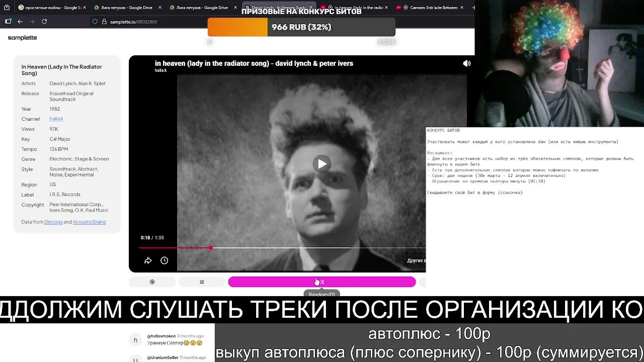Click the shield tracking protection icon

coord(95,22)
